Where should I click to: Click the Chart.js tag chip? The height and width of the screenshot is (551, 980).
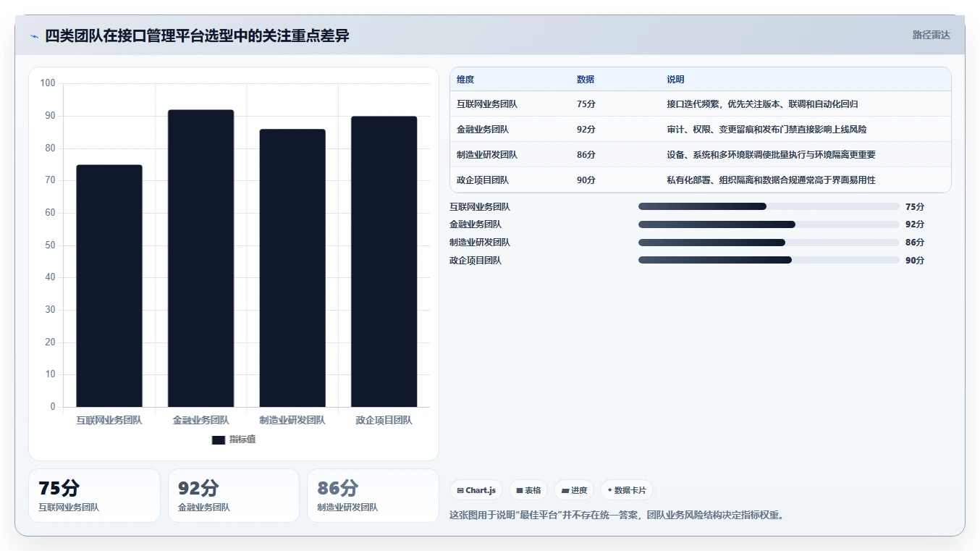(476, 490)
